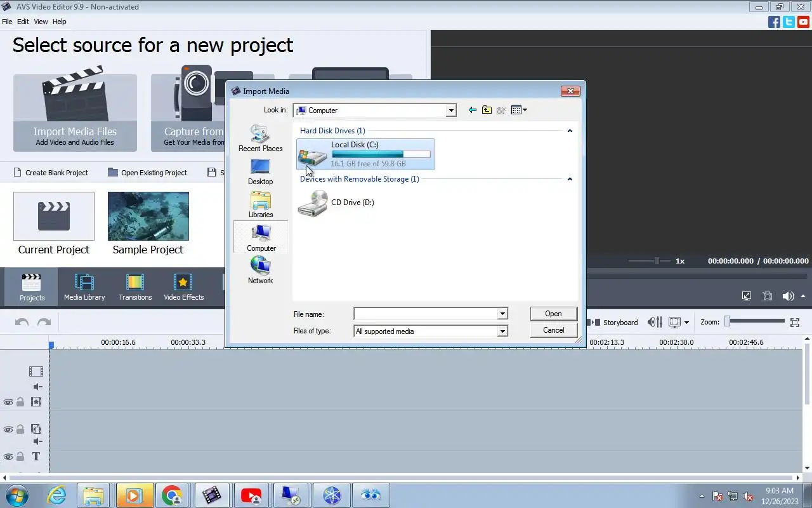
Task: Click the File name text field
Action: [426, 314]
